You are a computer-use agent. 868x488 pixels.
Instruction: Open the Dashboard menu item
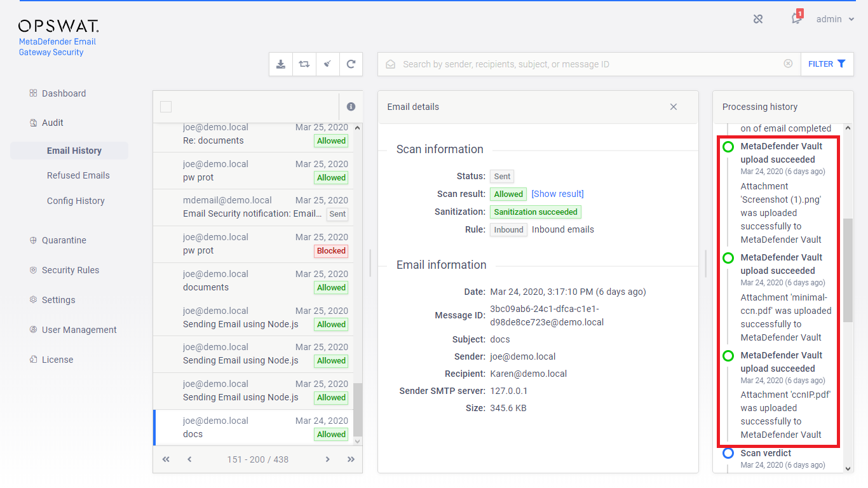[x=64, y=93]
